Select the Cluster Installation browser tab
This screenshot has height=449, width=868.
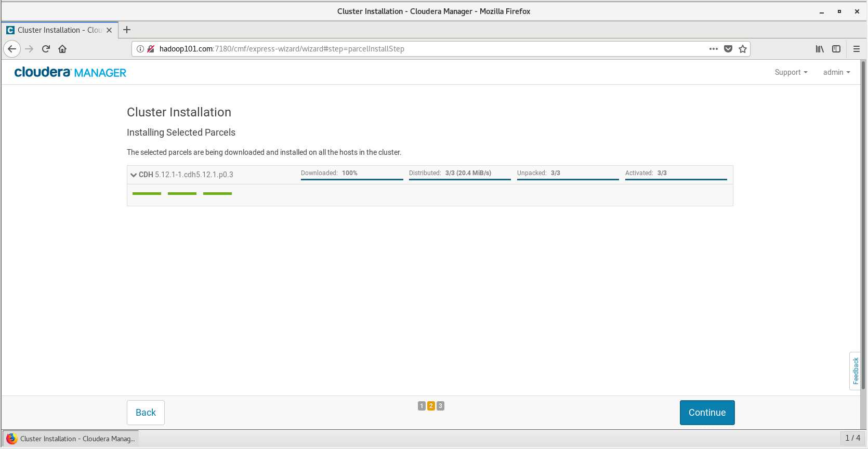[x=60, y=30]
